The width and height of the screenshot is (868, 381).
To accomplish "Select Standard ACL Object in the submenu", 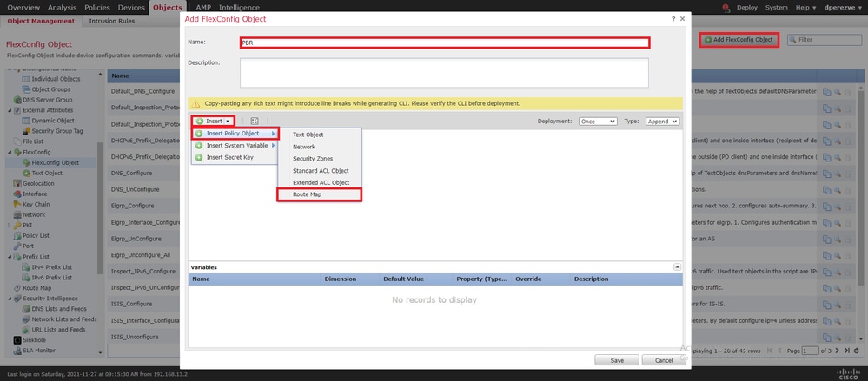I will click(319, 171).
